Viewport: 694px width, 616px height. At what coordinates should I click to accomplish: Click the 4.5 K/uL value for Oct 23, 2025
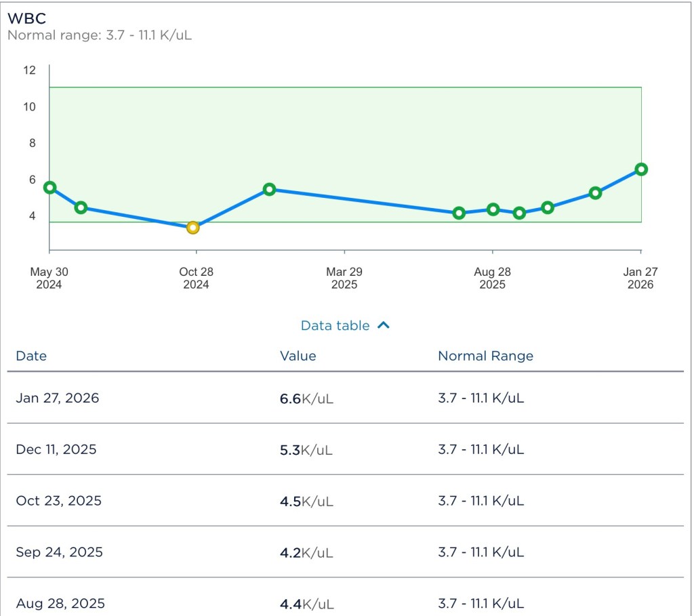306,501
